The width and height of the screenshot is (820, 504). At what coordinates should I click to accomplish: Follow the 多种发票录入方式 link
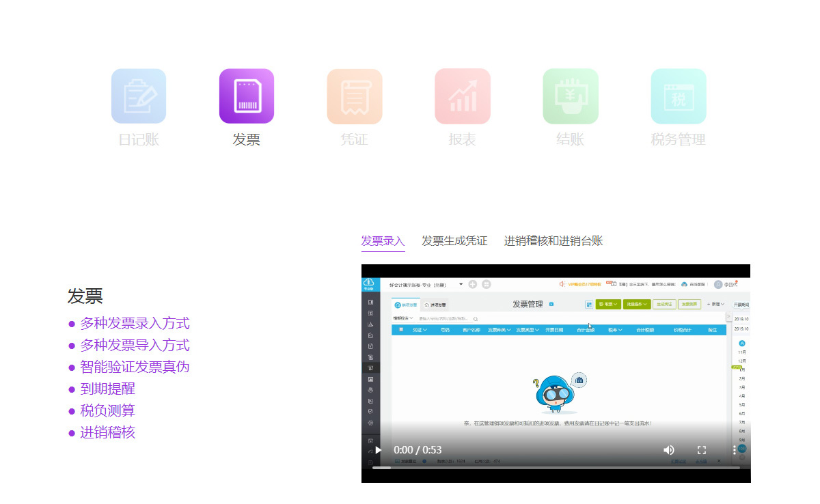135,323
